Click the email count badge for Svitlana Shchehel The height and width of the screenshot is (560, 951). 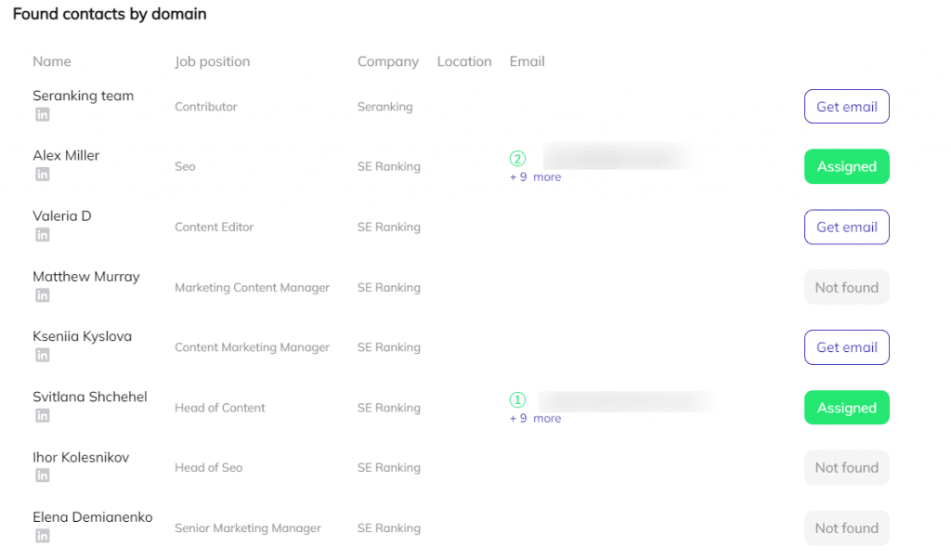pos(517,400)
